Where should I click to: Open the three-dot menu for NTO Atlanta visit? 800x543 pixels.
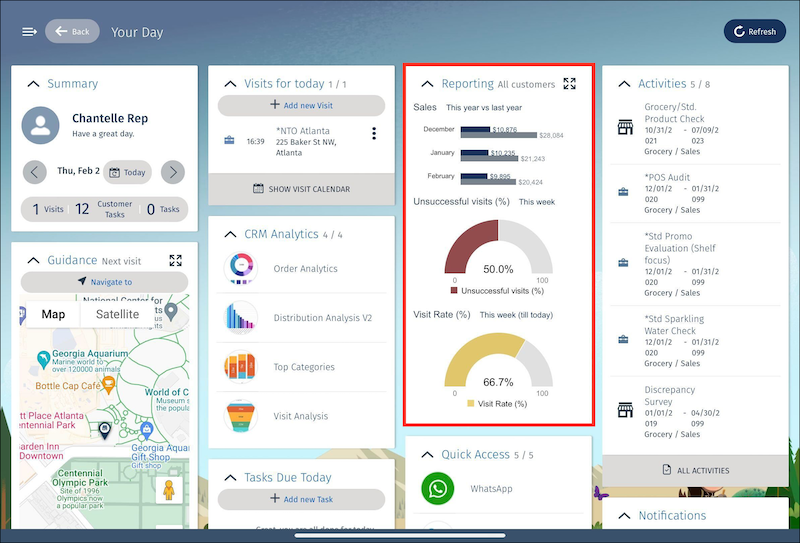[374, 134]
